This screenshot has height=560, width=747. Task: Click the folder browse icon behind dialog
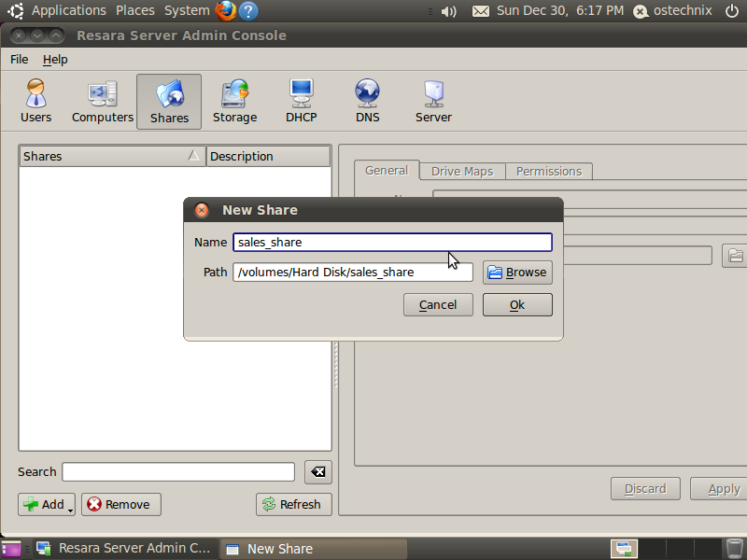point(735,256)
